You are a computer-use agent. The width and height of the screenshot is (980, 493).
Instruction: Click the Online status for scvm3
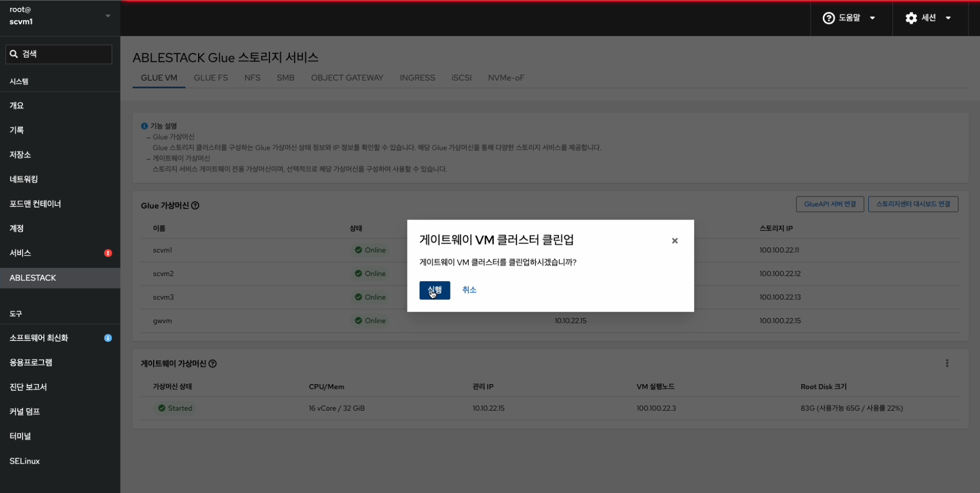coord(370,298)
